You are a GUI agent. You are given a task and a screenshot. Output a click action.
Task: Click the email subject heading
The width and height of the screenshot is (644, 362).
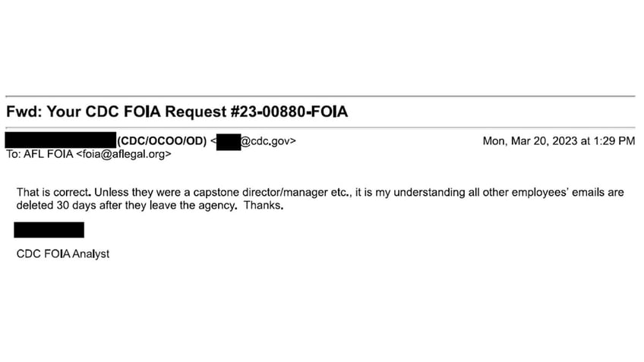click(x=177, y=112)
